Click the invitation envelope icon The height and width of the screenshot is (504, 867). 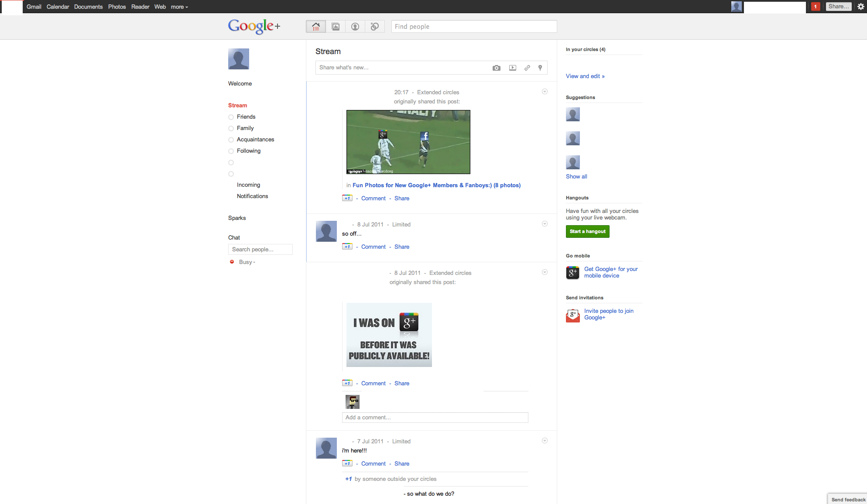572,315
